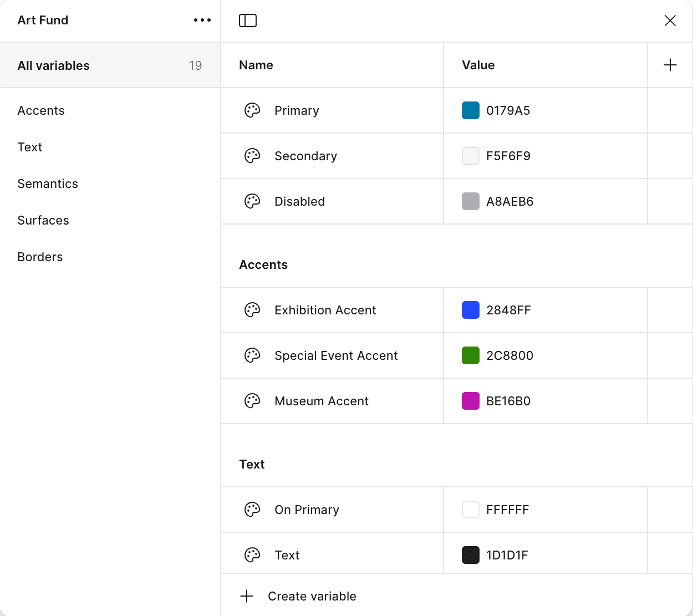Open the Secondary color swatch F5F6F9
This screenshot has height=616, width=693.
coord(471,156)
